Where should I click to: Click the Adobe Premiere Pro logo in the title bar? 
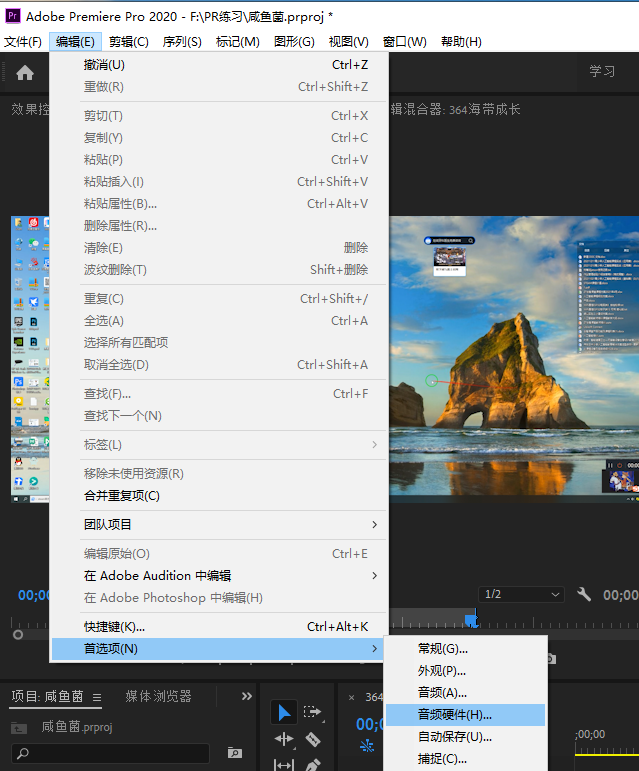[13, 16]
